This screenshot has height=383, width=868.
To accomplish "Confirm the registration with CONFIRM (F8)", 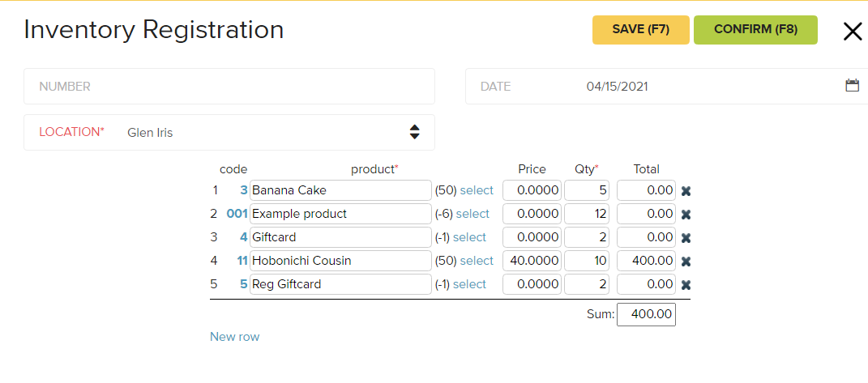I will click(x=755, y=30).
